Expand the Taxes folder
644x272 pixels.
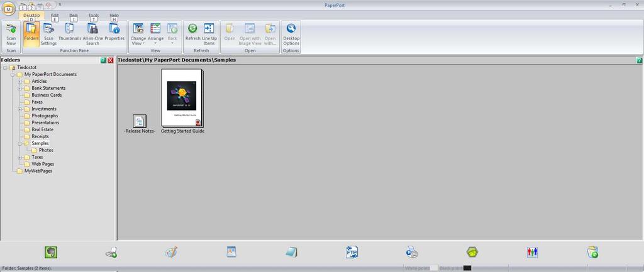(x=19, y=157)
